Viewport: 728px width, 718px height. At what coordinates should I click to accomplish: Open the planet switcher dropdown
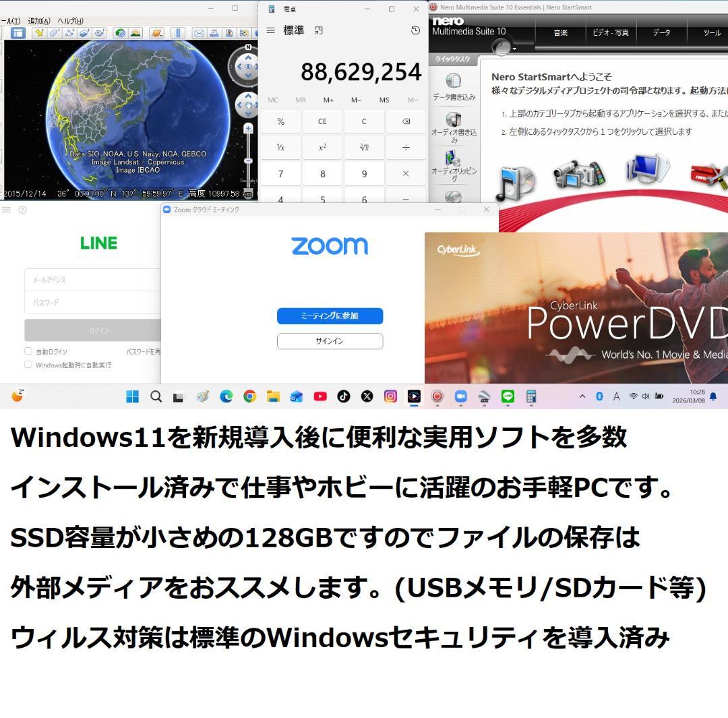point(156,33)
